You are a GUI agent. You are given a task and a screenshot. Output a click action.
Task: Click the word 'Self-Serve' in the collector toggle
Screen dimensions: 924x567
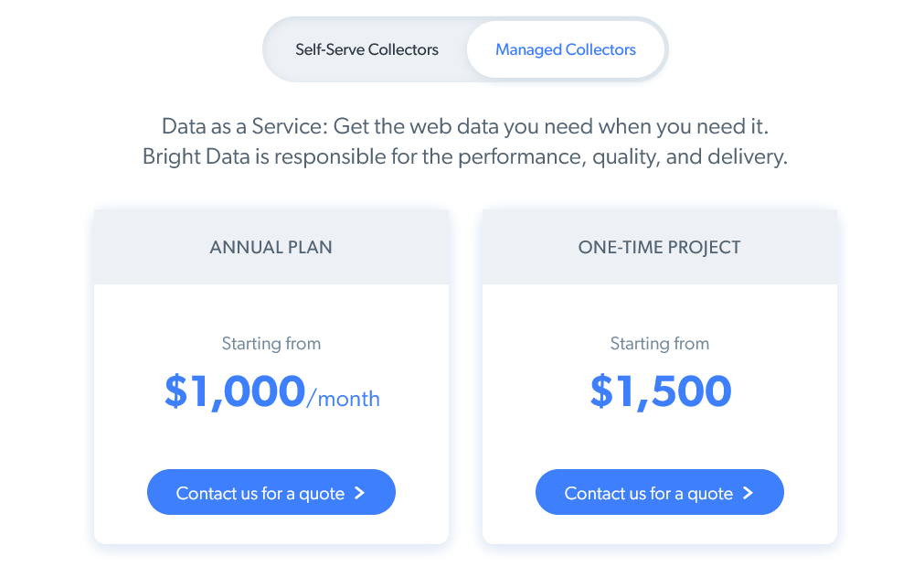click(330, 49)
